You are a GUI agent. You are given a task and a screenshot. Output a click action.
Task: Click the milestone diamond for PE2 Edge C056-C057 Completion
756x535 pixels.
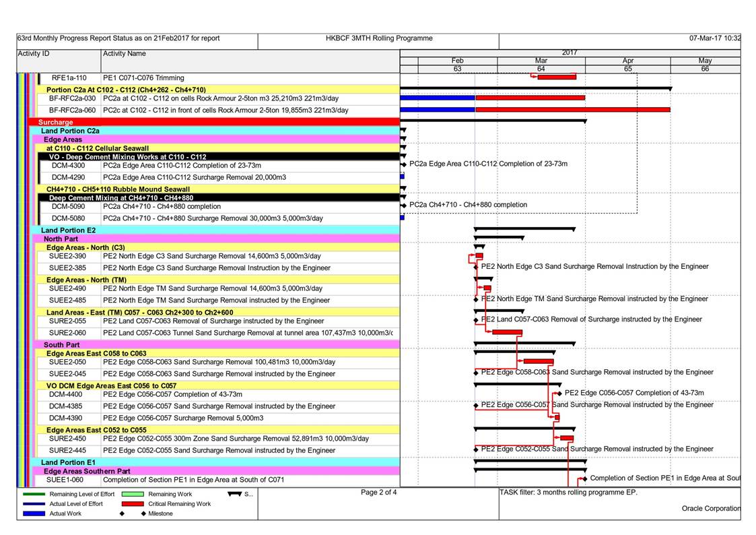tap(559, 394)
